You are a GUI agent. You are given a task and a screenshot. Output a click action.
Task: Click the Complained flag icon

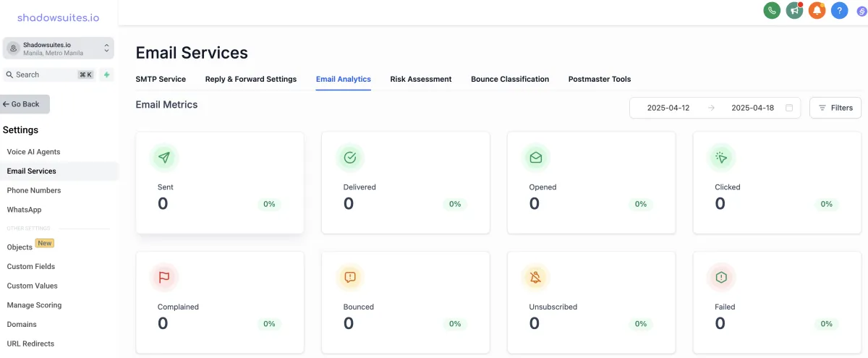[x=164, y=277]
